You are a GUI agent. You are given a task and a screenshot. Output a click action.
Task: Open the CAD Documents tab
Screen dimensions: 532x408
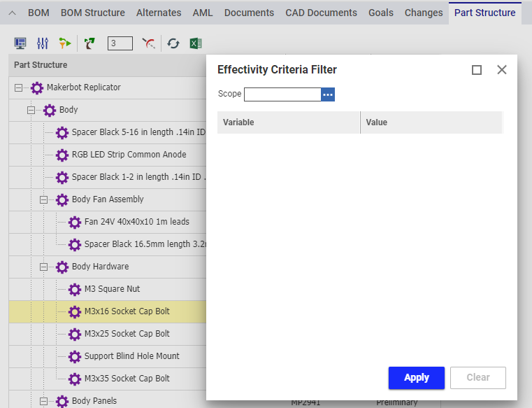pyautogui.click(x=322, y=13)
